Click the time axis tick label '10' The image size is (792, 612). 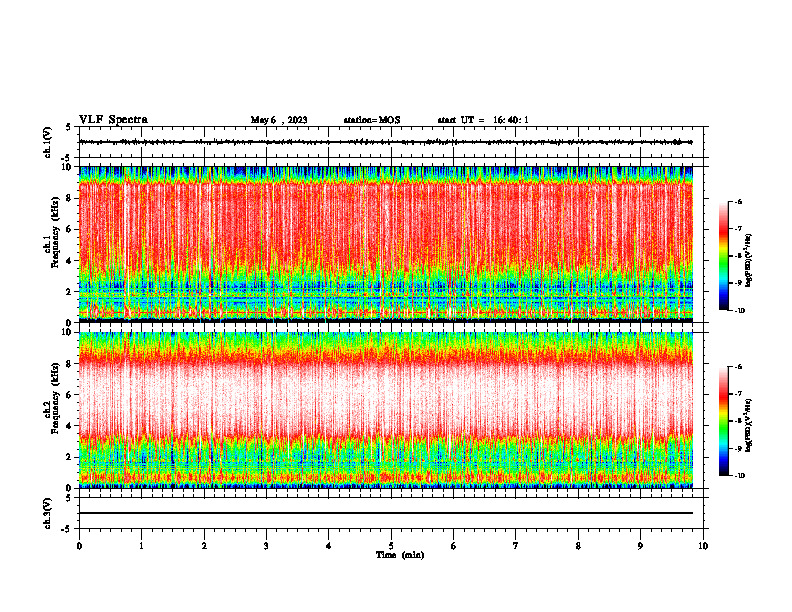point(703,546)
